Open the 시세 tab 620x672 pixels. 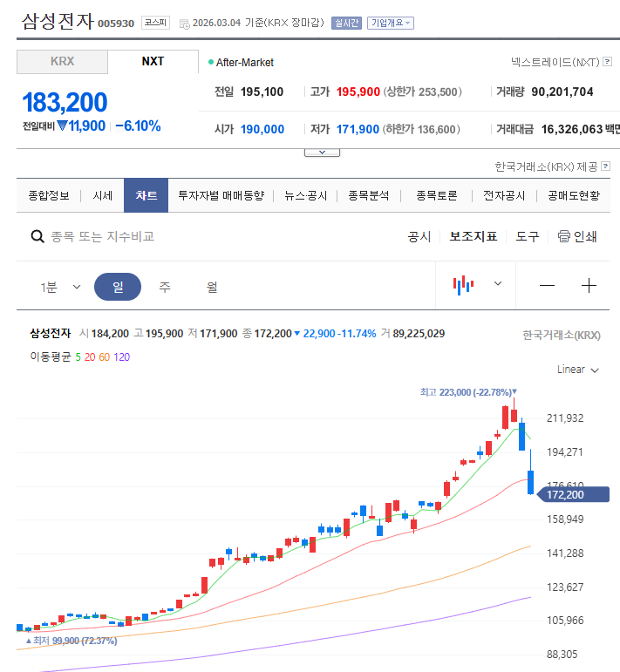click(103, 196)
